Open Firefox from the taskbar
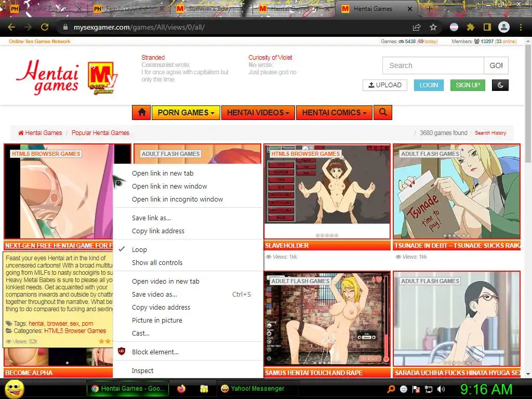 pyautogui.click(x=181, y=389)
